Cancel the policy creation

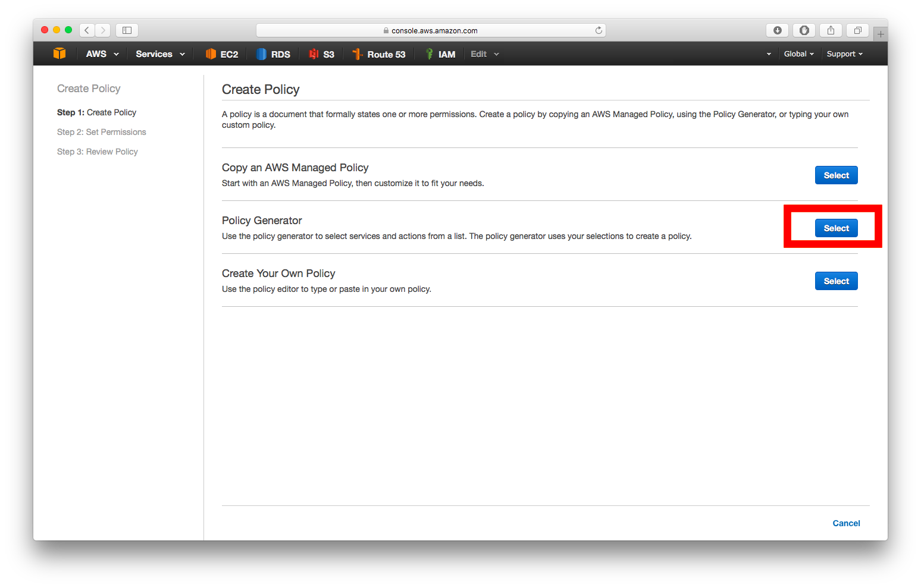click(x=846, y=523)
